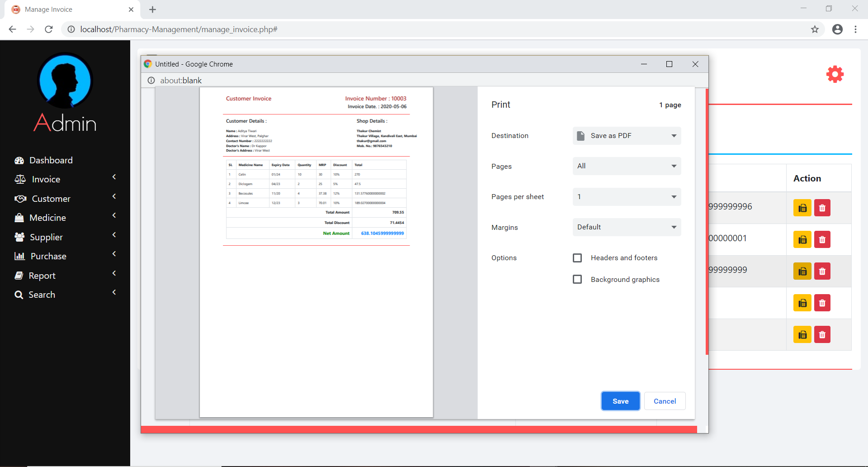868x467 pixels.
Task: Enable Headers and footers checkbox
Action: click(x=577, y=258)
